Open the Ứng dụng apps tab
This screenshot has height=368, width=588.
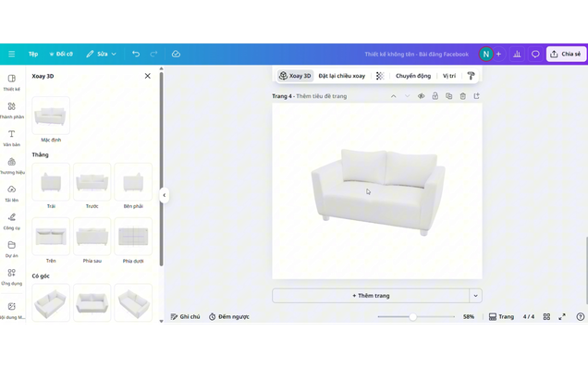tap(12, 276)
